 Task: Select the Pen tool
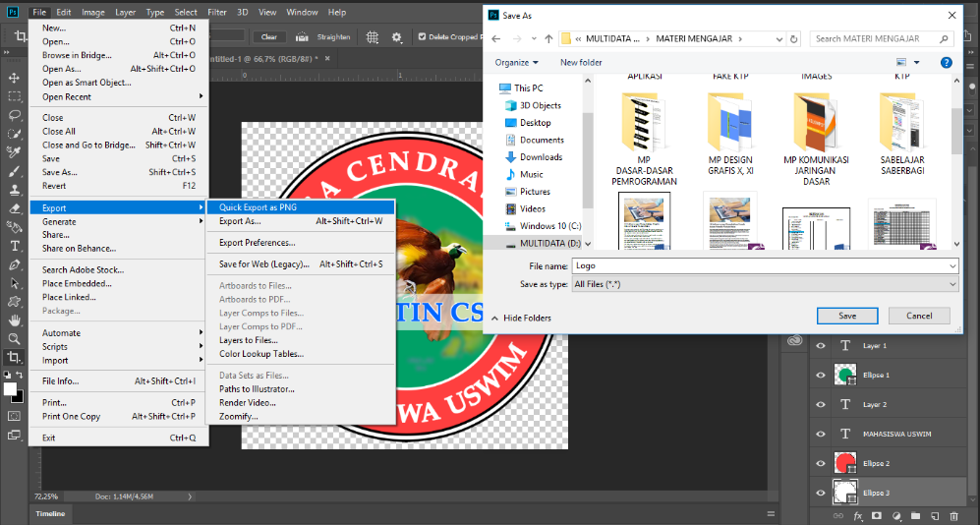(x=14, y=264)
